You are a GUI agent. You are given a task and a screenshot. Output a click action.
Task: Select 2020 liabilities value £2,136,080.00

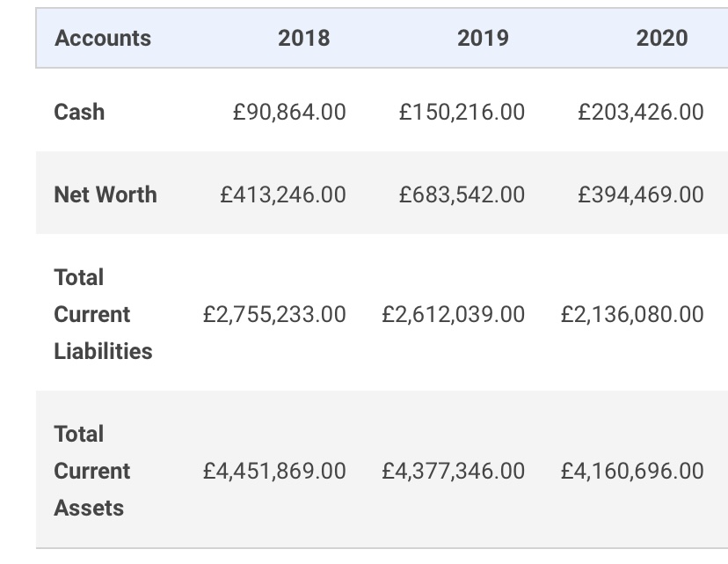(x=632, y=314)
